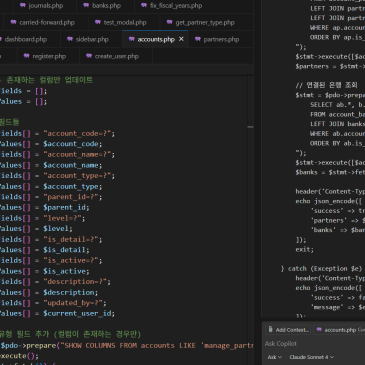
Task: Click the catch (Exception $e) line
Action: (321, 268)
